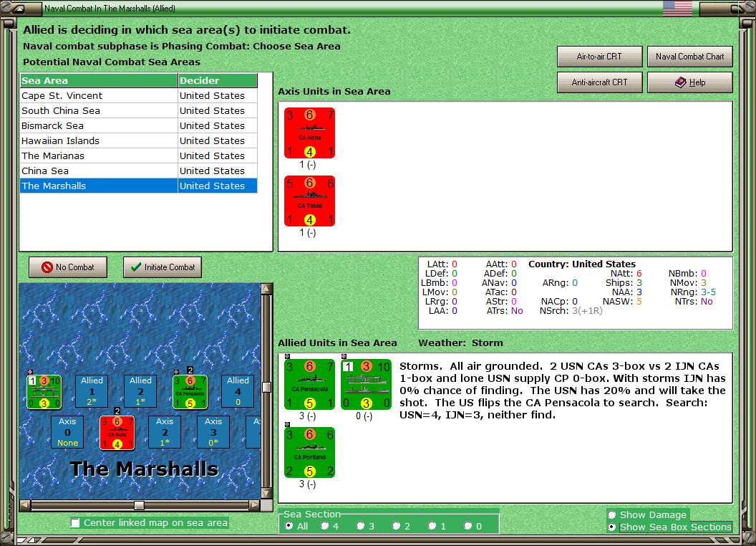The height and width of the screenshot is (546, 756).
Task: Click the map vertical scrollbar down arrow
Action: [x=266, y=494]
